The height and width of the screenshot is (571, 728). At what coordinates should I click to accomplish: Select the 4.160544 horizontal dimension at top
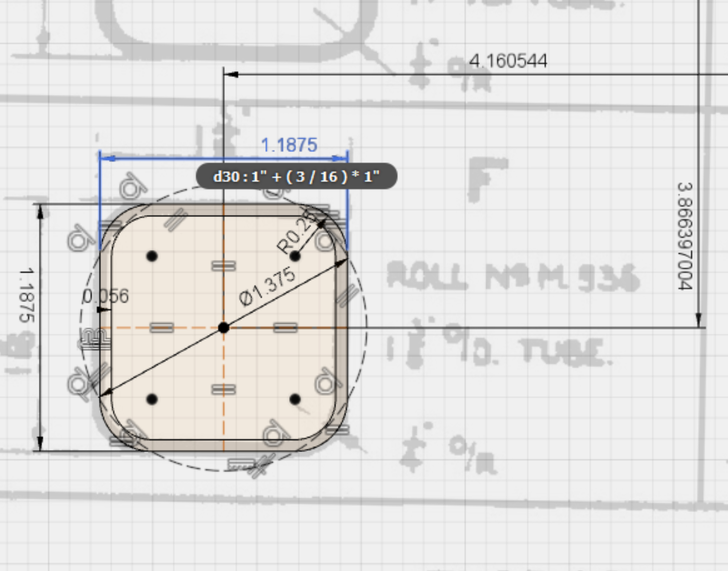click(x=507, y=61)
